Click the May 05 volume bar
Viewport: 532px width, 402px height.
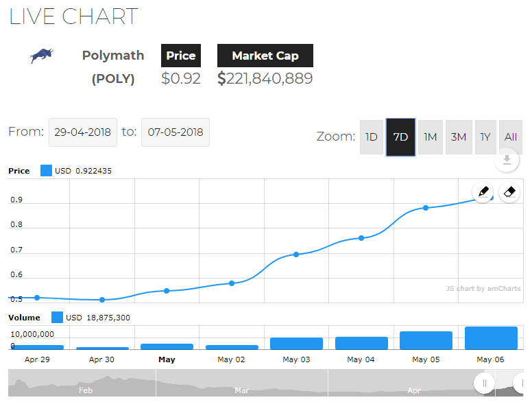click(426, 340)
